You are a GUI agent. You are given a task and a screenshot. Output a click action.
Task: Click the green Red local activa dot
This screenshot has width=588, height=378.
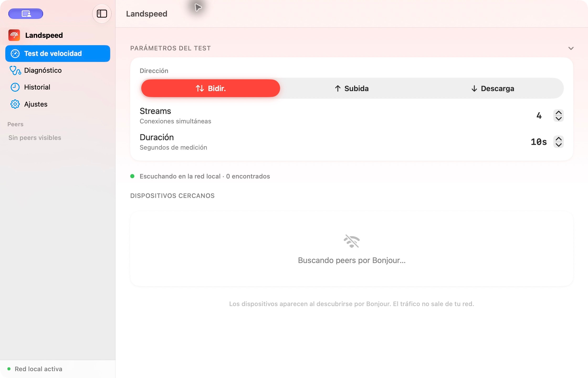(9, 369)
